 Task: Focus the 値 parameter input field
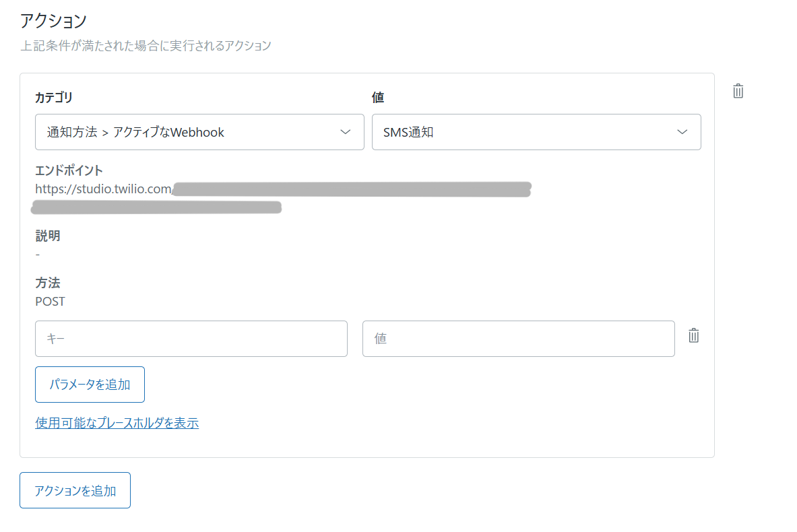pos(519,339)
